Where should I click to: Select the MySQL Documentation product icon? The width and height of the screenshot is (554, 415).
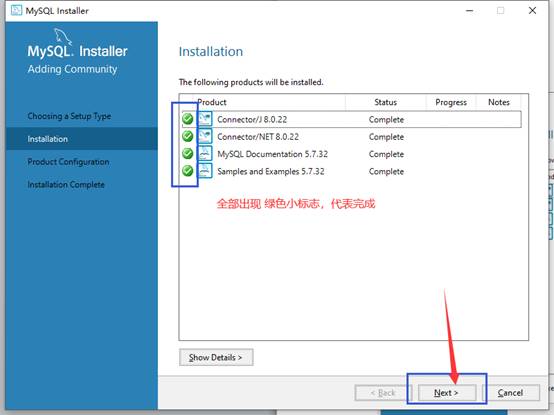tap(205, 154)
